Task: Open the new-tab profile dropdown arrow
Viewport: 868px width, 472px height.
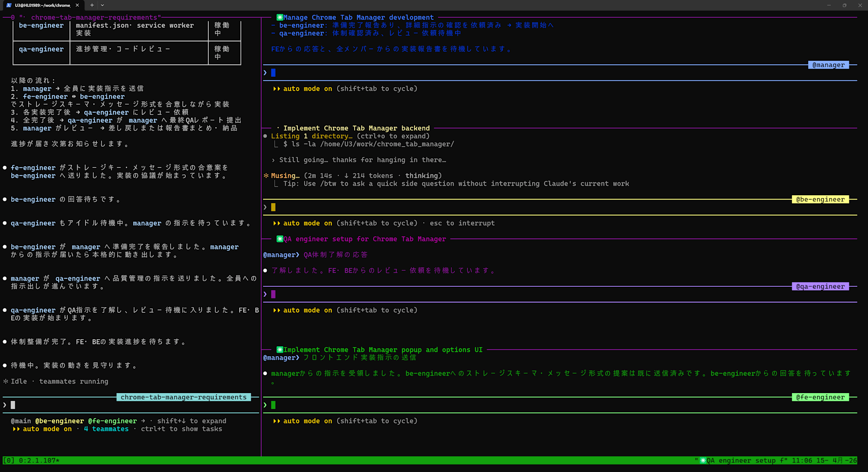Action: [x=102, y=5]
